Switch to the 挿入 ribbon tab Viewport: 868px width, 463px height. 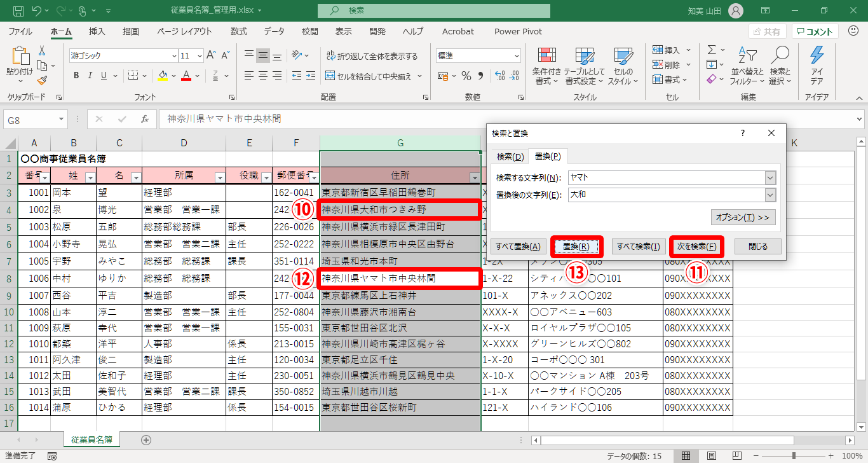pyautogui.click(x=97, y=31)
